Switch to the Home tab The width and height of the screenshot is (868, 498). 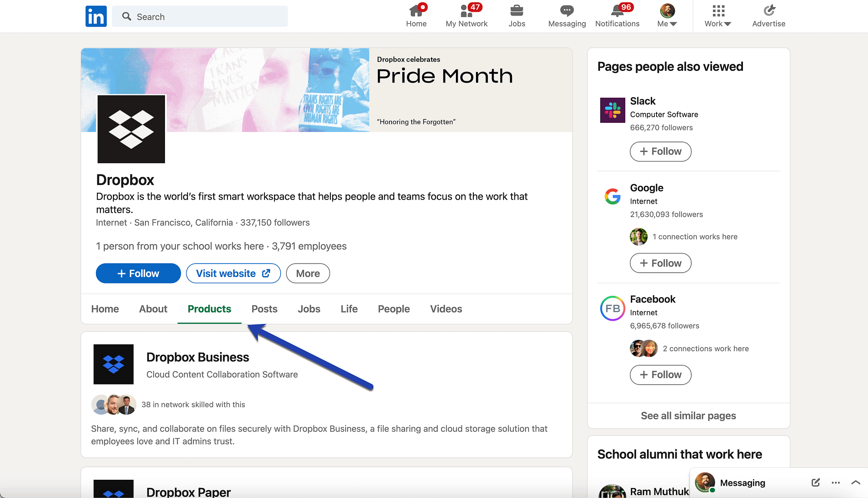105,309
